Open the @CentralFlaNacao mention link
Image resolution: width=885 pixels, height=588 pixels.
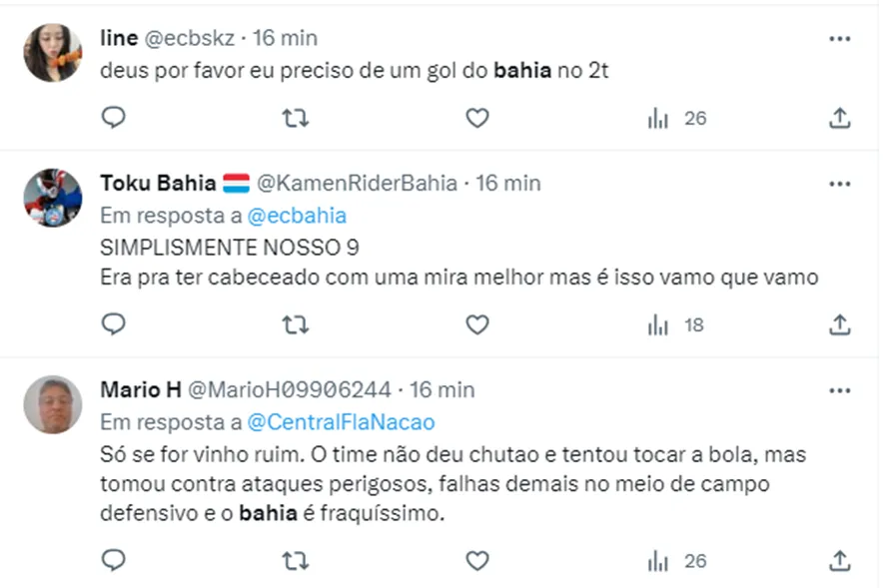click(x=341, y=421)
